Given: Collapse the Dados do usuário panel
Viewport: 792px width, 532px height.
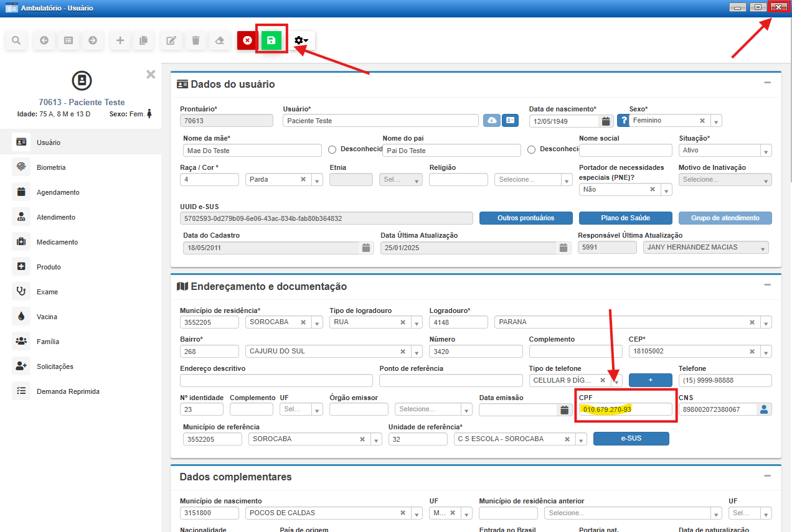Looking at the screenshot, I should point(768,83).
